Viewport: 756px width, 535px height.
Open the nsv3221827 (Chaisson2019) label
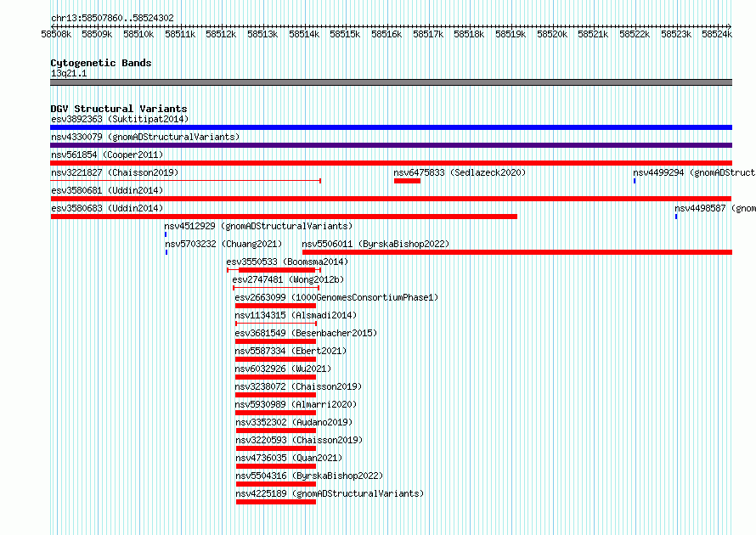(115, 172)
